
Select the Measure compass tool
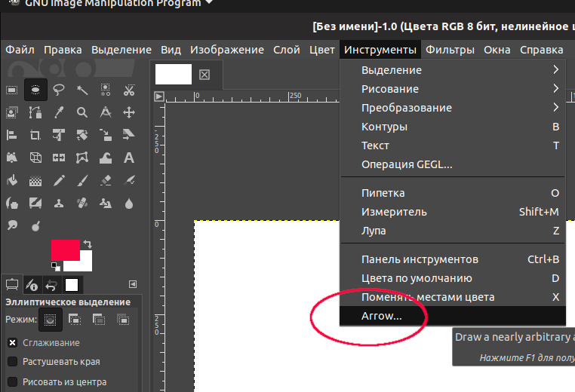(x=106, y=112)
